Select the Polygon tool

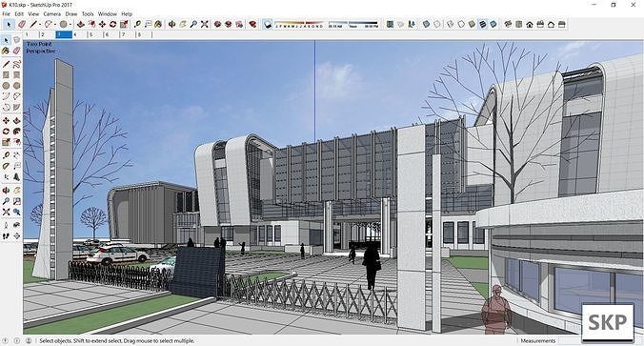(16, 86)
